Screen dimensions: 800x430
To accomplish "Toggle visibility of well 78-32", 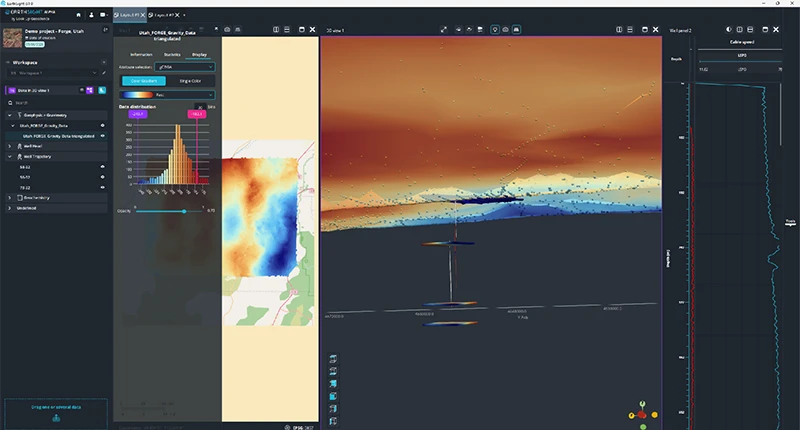I will tap(103, 187).
